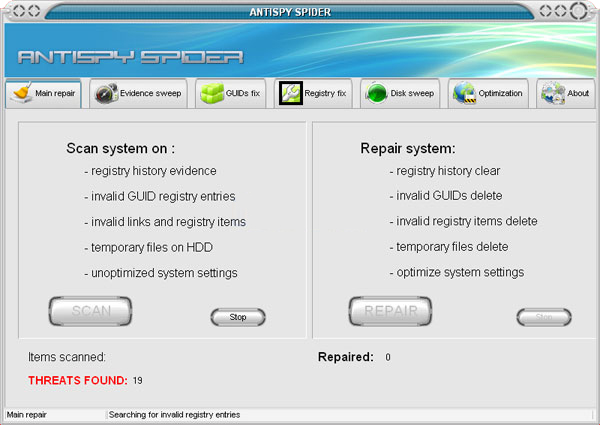Open the Main repair tab

pos(43,93)
